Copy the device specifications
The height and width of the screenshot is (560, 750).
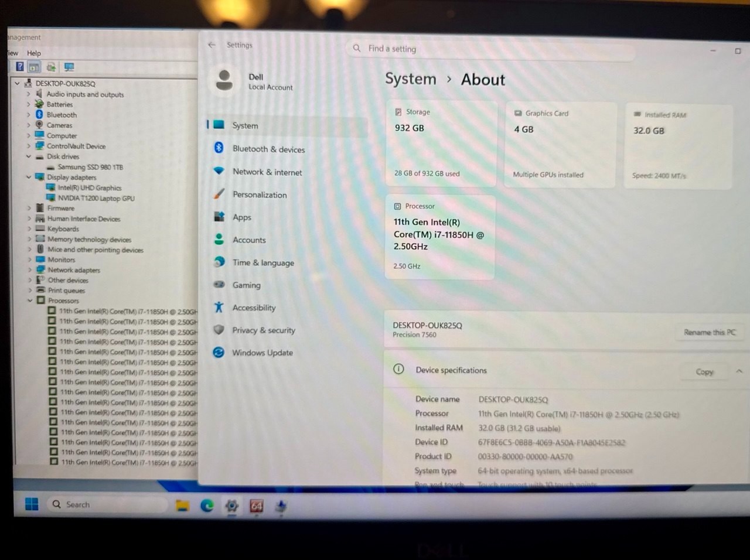tap(704, 372)
